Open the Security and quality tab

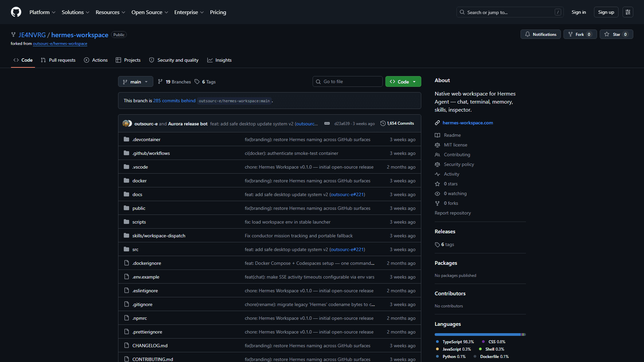pos(174,60)
